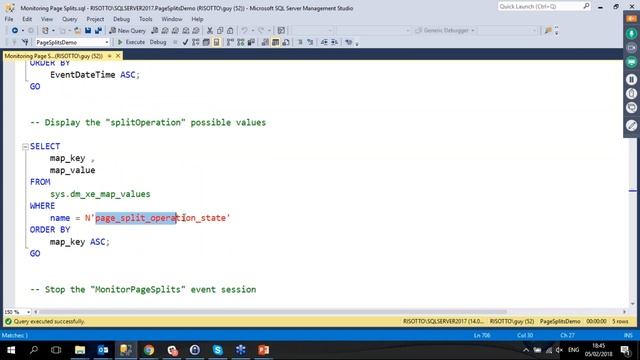Viewport: 640px width, 360px height.
Task: Click the pen annotation icon in recorder sidebar
Action: (631, 125)
